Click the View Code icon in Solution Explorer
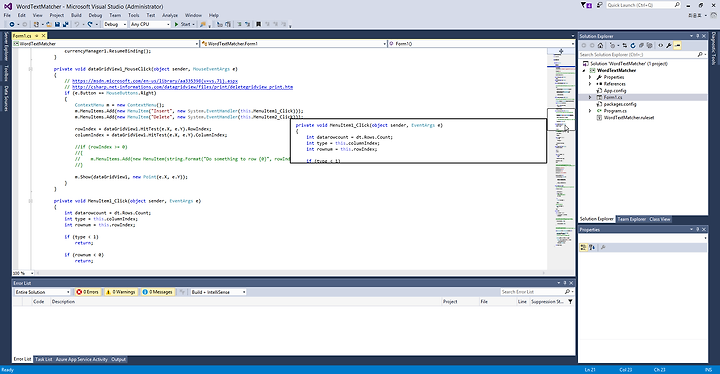This screenshot has width=720, height=374. (x=660, y=45)
